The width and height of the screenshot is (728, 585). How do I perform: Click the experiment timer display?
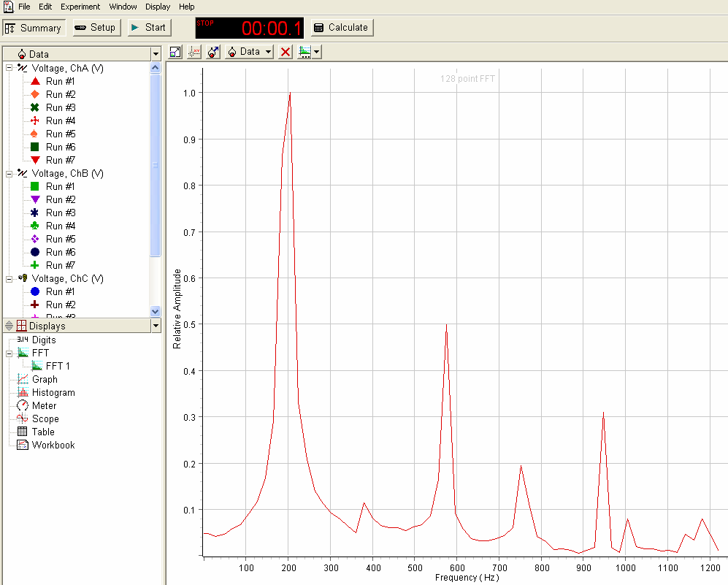click(250, 28)
